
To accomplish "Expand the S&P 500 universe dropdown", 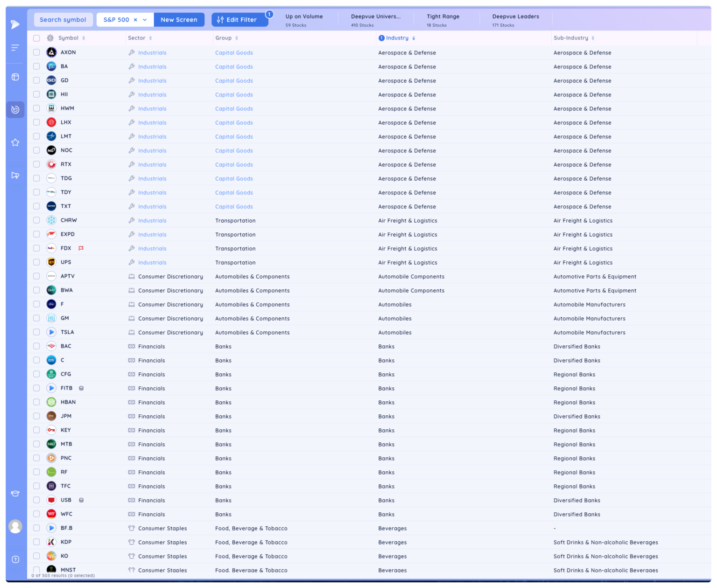I will pyautogui.click(x=145, y=20).
